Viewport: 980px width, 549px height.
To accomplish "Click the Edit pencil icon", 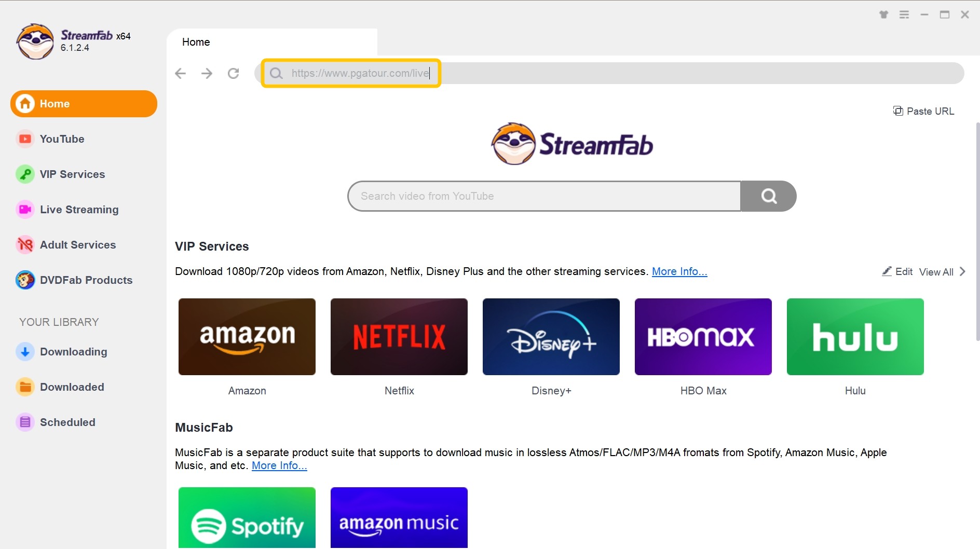I will 887,271.
